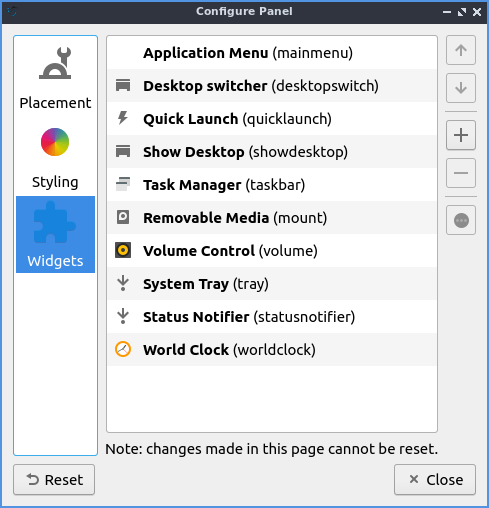Click the Volume Control speaker icon
489x508 pixels.
(x=123, y=250)
